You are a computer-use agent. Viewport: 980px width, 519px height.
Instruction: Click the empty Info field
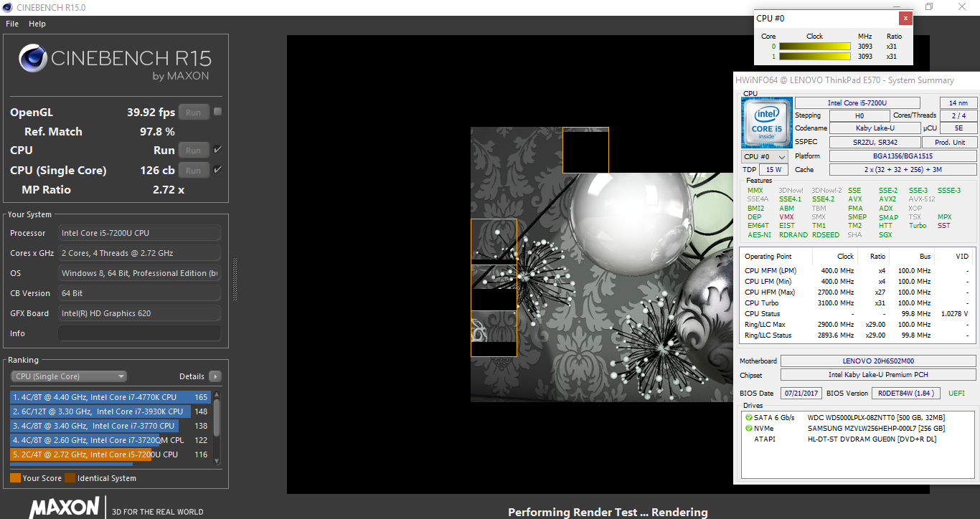pyautogui.click(x=139, y=333)
